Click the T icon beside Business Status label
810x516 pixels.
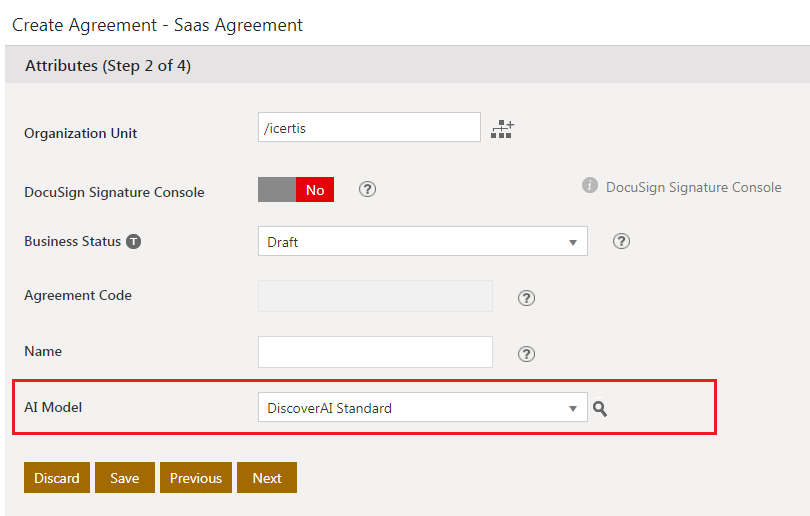pyautogui.click(x=133, y=242)
